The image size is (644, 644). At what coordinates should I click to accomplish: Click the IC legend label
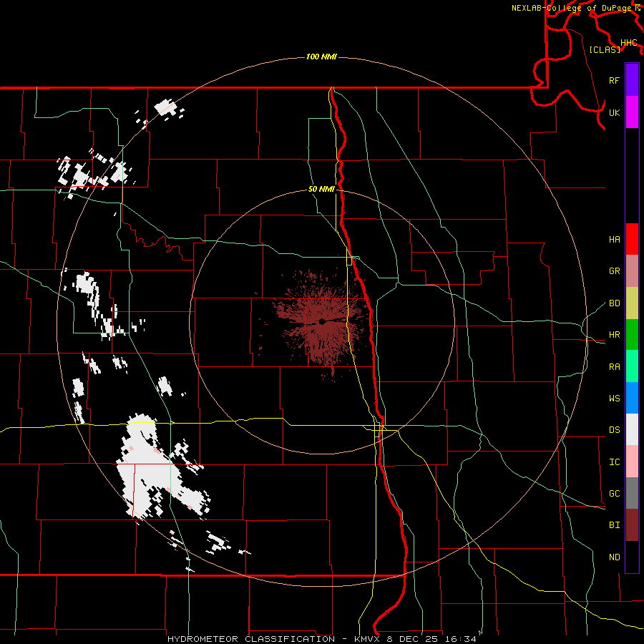click(x=614, y=462)
